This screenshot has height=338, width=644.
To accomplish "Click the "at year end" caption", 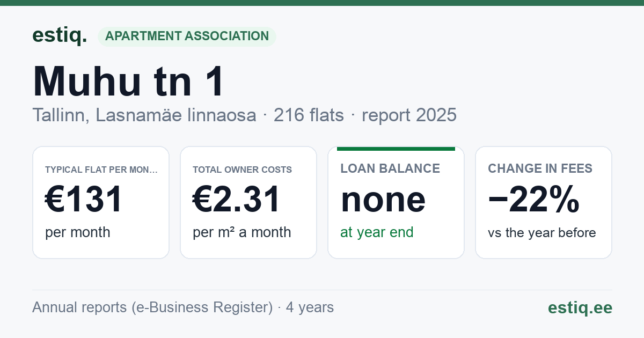I will pyautogui.click(x=377, y=232).
